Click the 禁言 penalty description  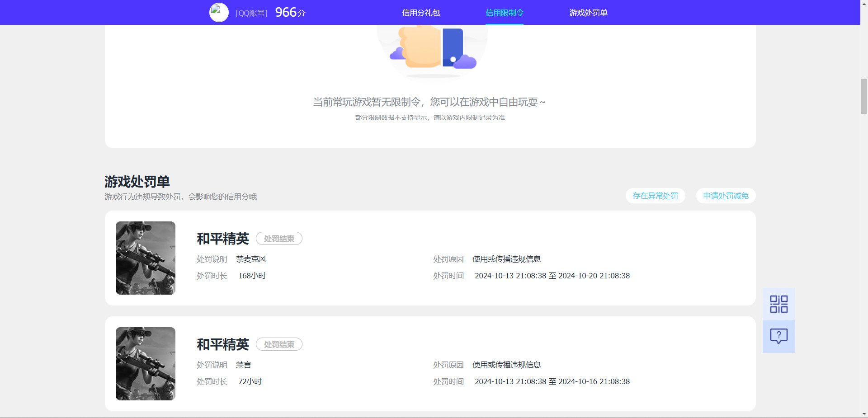243,365
